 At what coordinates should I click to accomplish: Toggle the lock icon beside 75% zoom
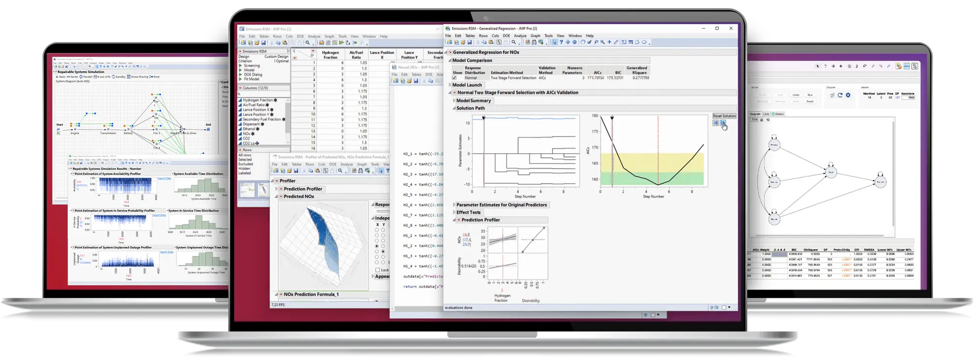(x=762, y=120)
